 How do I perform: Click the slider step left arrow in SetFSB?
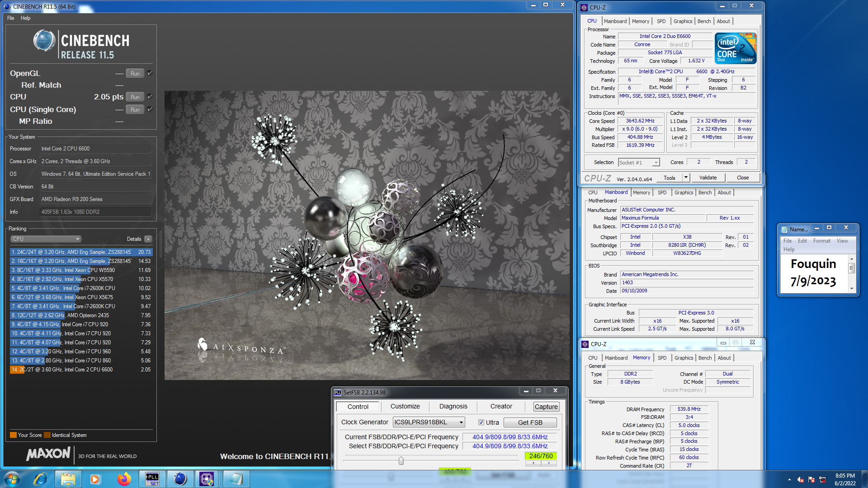pyautogui.click(x=533, y=463)
